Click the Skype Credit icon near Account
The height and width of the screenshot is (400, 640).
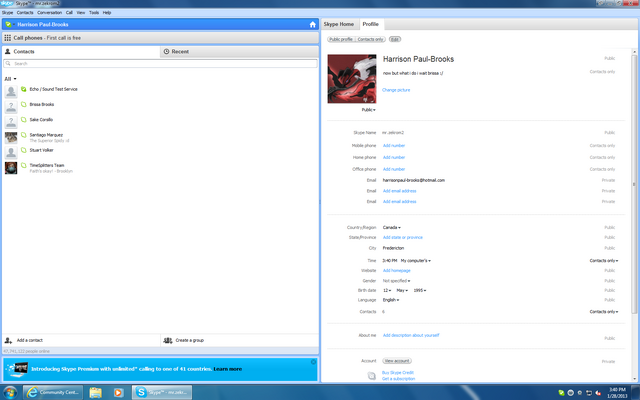click(371, 376)
